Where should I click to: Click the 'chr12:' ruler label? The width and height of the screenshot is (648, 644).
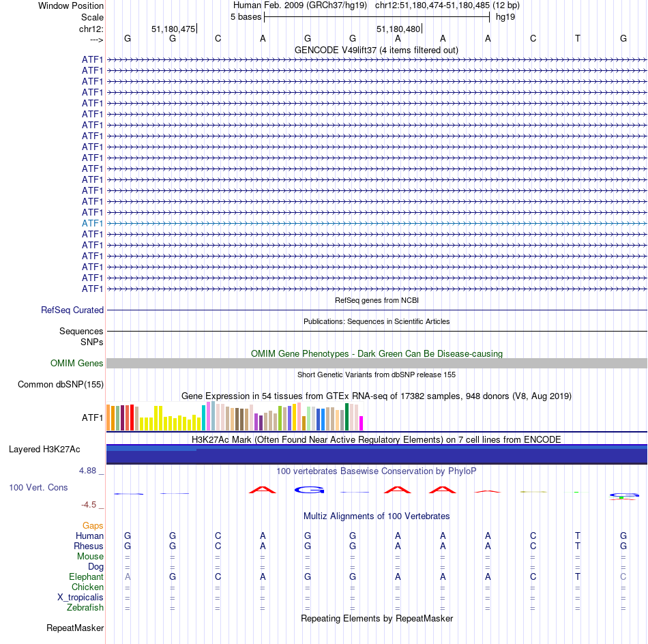tap(91, 29)
